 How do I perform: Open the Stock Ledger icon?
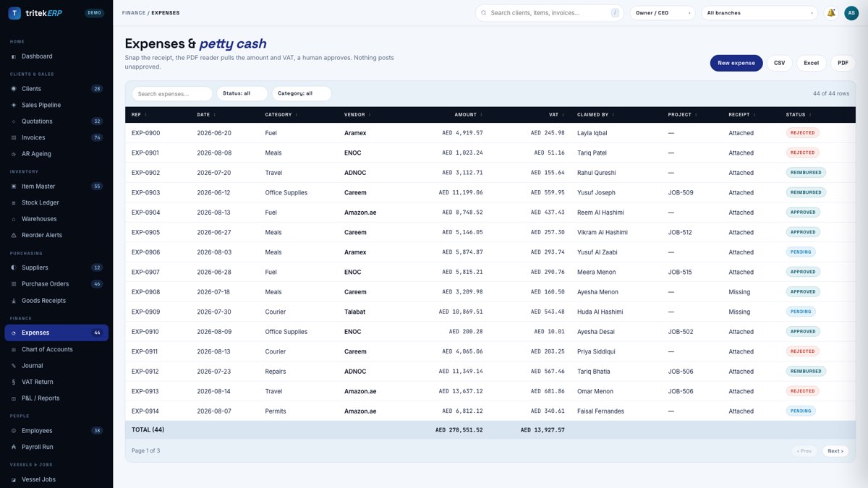click(14, 202)
